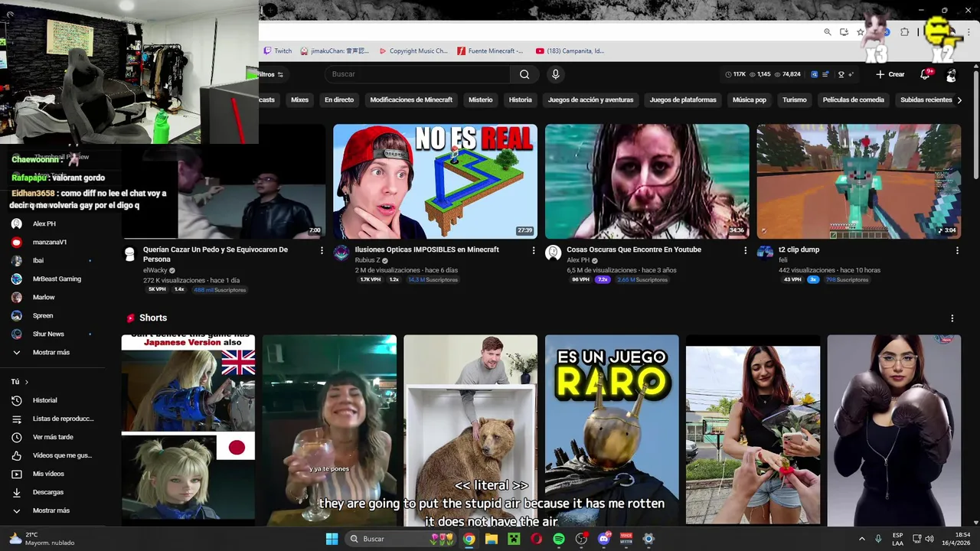980x551 pixels.
Task: Open Ibai subscription in sidebar
Action: click(x=51, y=260)
